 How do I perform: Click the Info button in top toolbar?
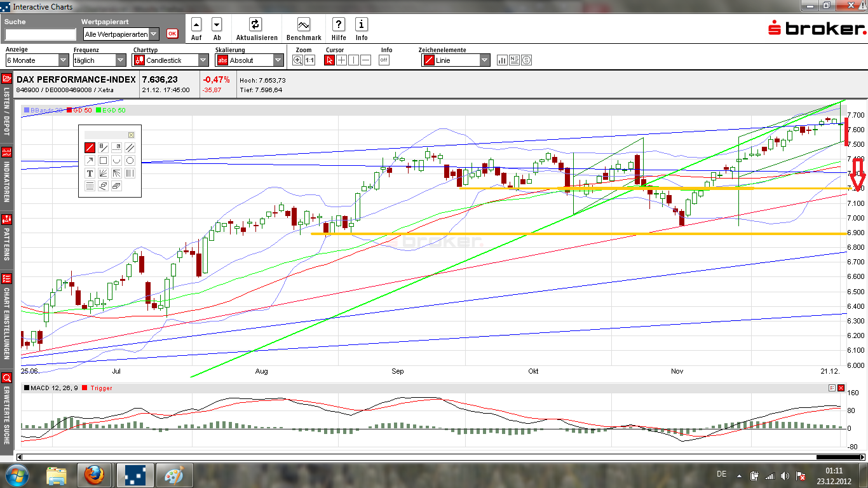click(x=362, y=25)
